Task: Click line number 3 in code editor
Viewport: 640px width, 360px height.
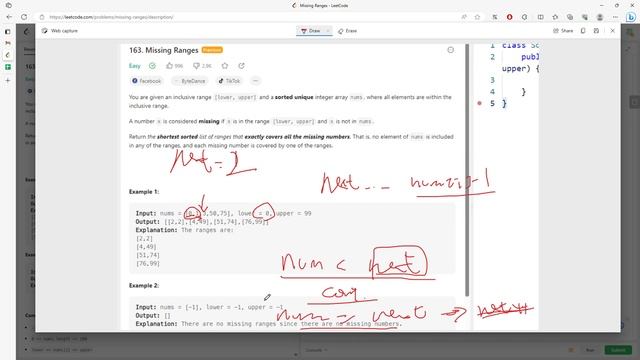Action: [x=492, y=80]
